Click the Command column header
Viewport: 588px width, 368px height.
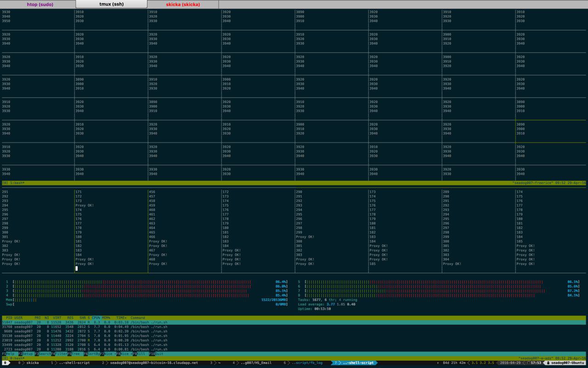click(x=138, y=318)
